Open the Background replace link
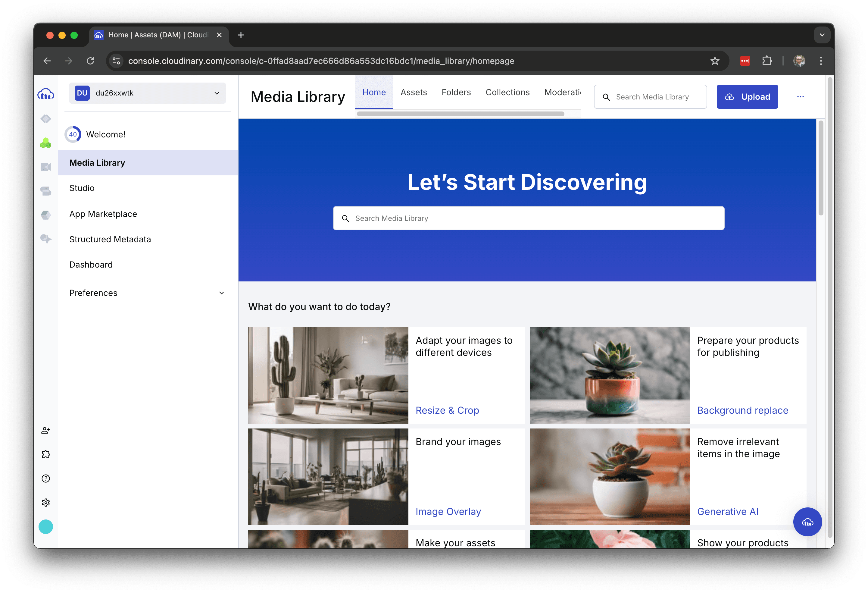Viewport: 868px width, 593px height. [742, 410]
